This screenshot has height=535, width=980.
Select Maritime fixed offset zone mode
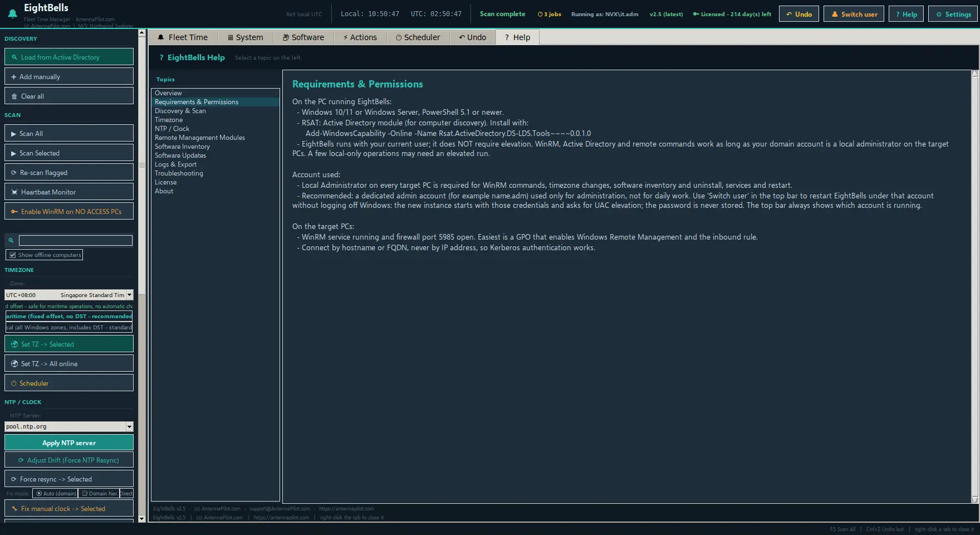[69, 316]
